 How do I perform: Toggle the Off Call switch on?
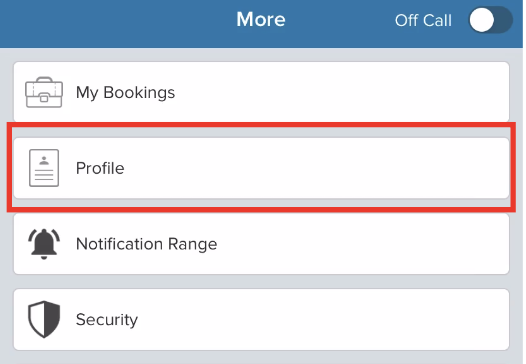490,20
